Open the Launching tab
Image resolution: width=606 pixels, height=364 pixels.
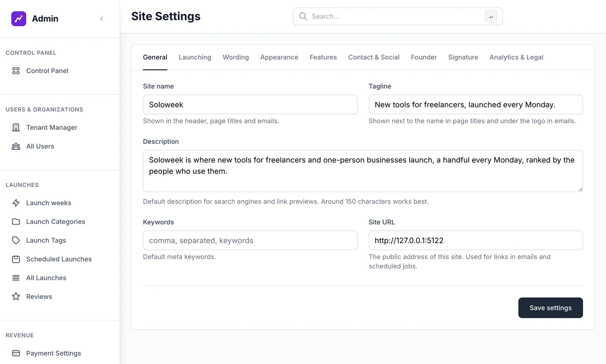[x=195, y=57]
